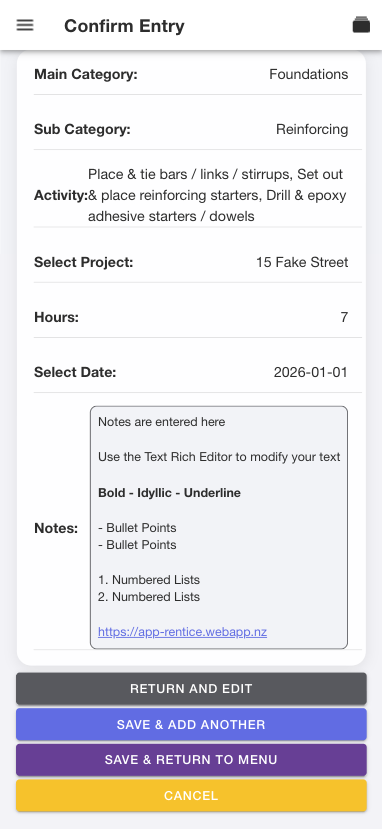Click the first Numbered Lists line

pyautogui.click(x=149, y=580)
